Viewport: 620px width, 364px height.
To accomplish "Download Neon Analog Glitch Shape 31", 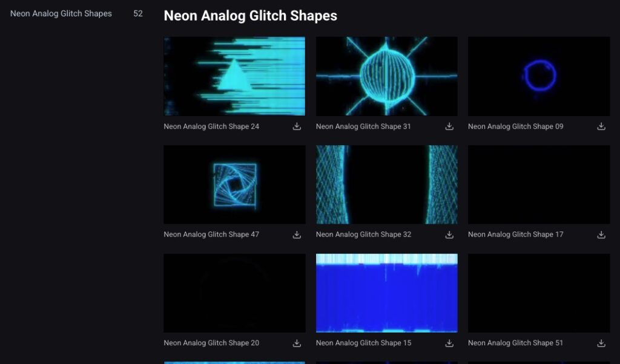I will pyautogui.click(x=449, y=126).
